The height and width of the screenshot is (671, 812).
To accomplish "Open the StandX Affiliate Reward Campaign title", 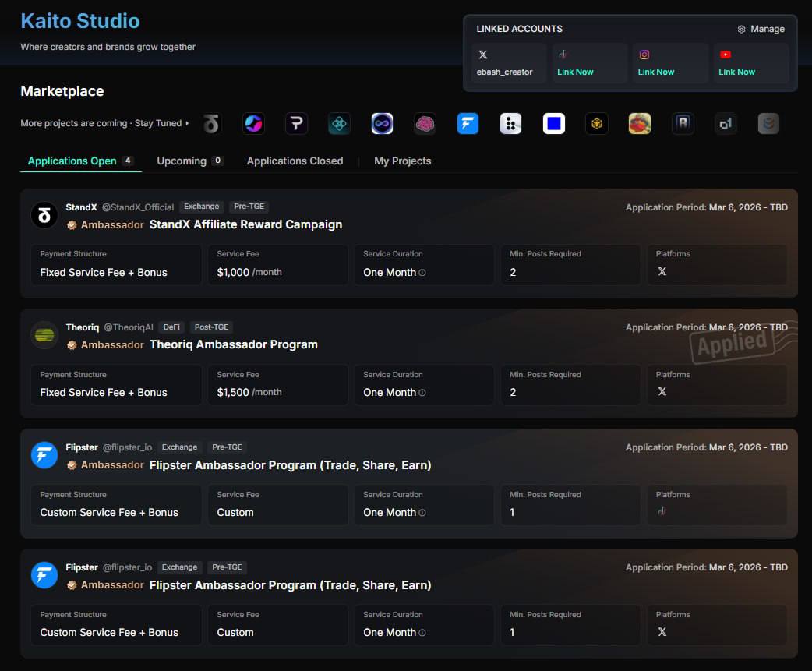I will (246, 224).
